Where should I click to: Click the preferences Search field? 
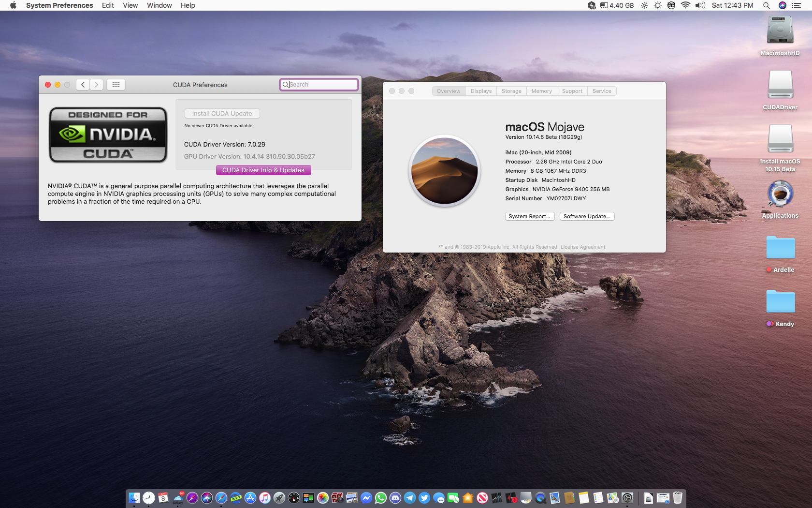319,85
